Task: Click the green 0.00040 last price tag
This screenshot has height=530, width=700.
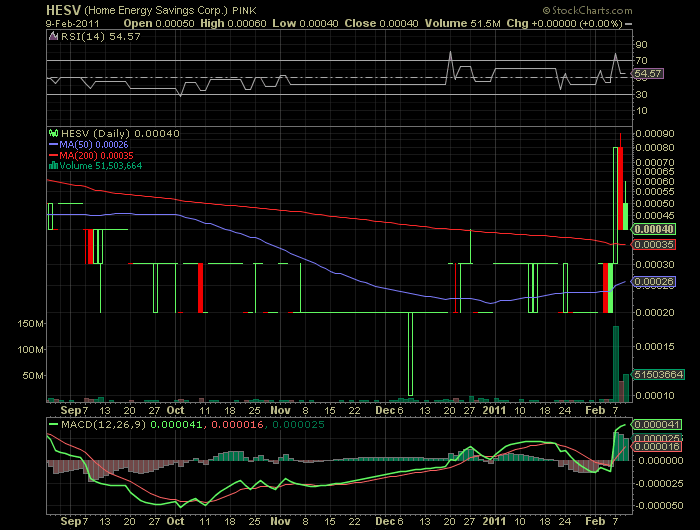Action: [x=654, y=229]
